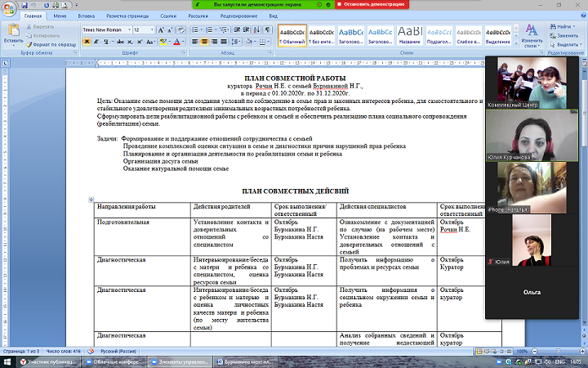
Task: Open the Find (Найти) dropdown
Action: (563, 27)
